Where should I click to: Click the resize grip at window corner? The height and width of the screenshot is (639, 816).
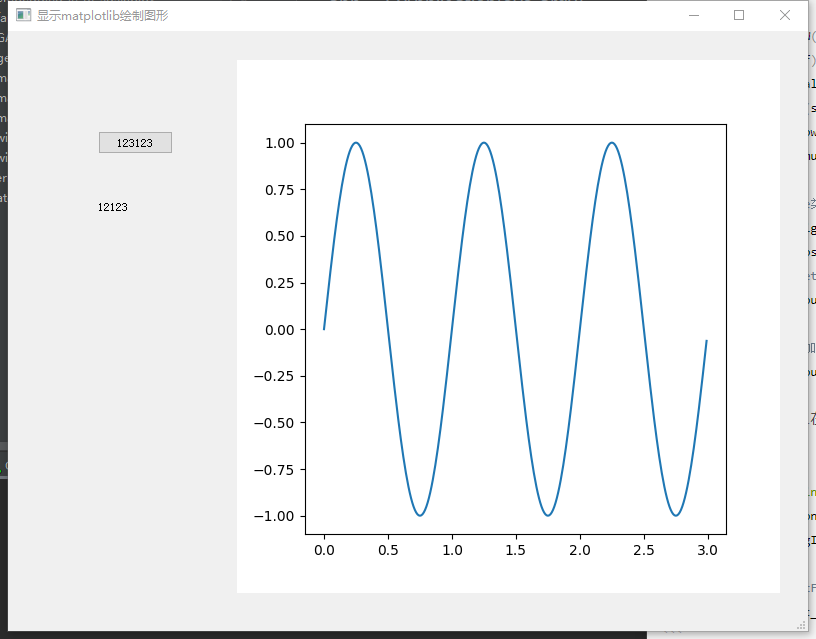pyautogui.click(x=802, y=625)
